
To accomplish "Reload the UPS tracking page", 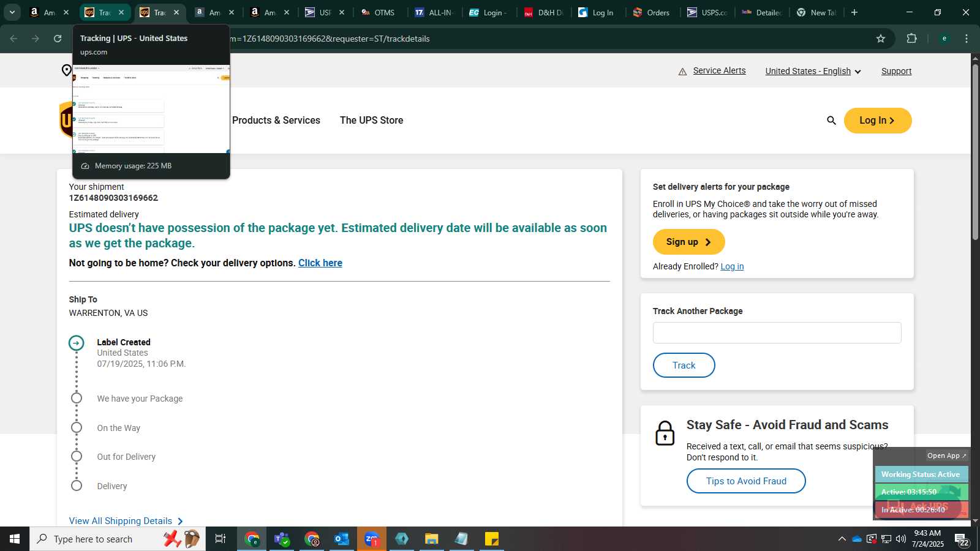I will click(58, 39).
